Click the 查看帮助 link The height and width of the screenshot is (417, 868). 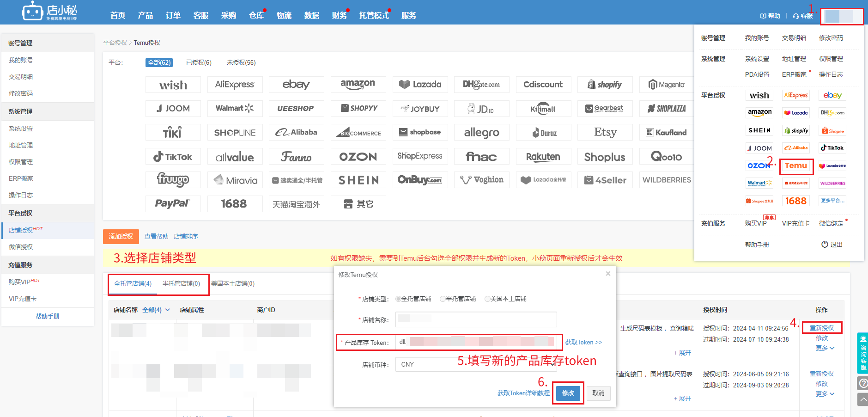[156, 236]
